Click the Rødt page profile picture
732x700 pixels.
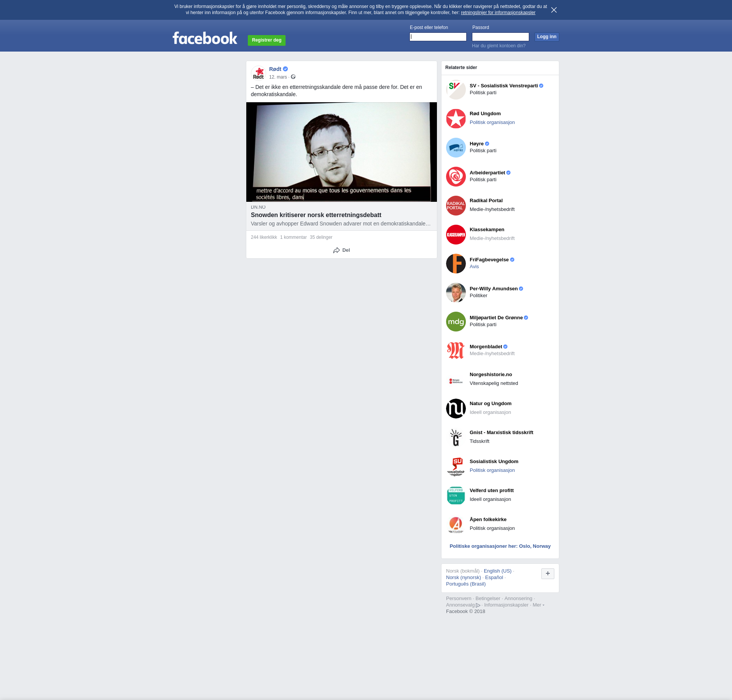coord(258,73)
